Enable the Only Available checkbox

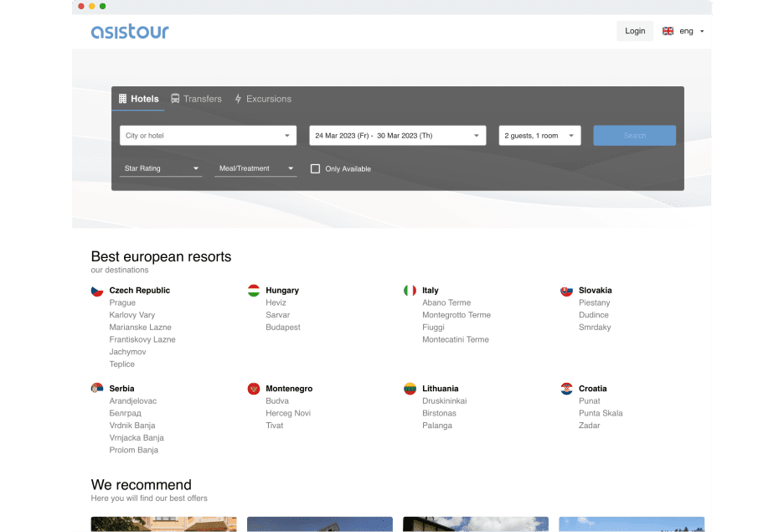pyautogui.click(x=316, y=168)
